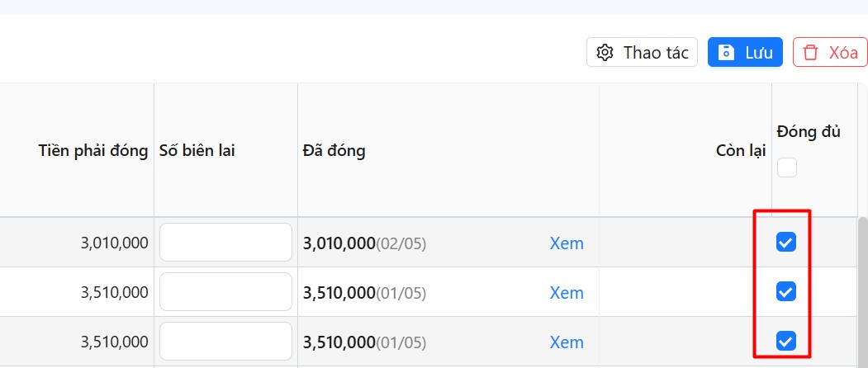Click the floppy disk icon on Lưu

727,53
